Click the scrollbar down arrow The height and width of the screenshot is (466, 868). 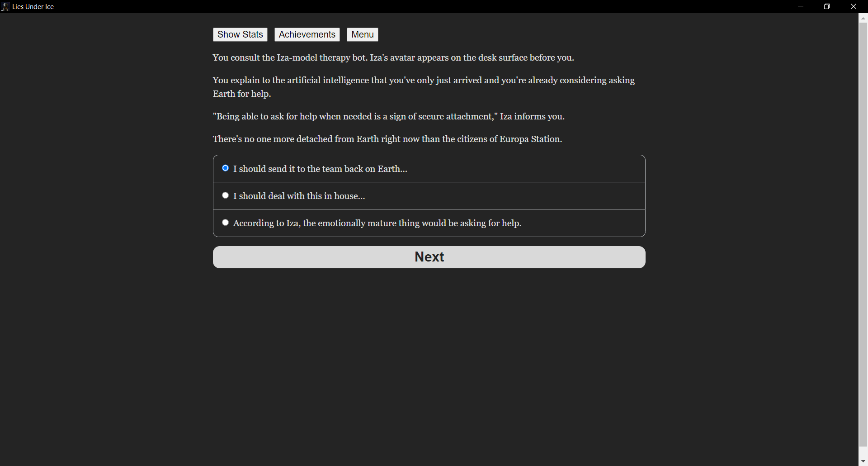(863, 461)
